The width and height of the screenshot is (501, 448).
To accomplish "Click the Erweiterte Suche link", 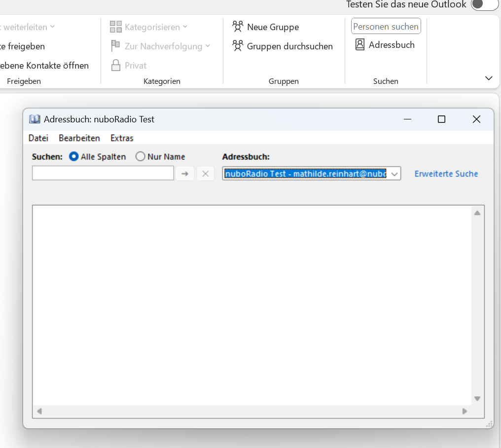I will click(446, 174).
